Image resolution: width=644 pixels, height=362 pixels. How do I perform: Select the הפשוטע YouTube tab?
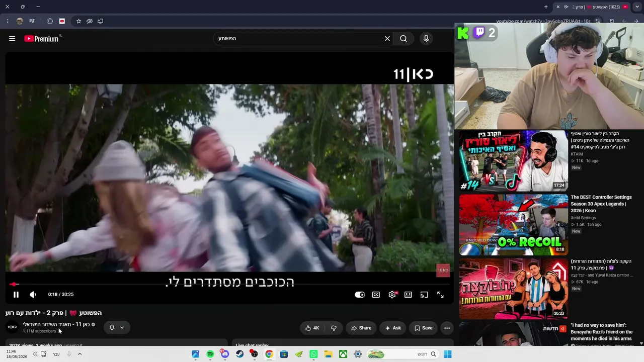point(592,7)
